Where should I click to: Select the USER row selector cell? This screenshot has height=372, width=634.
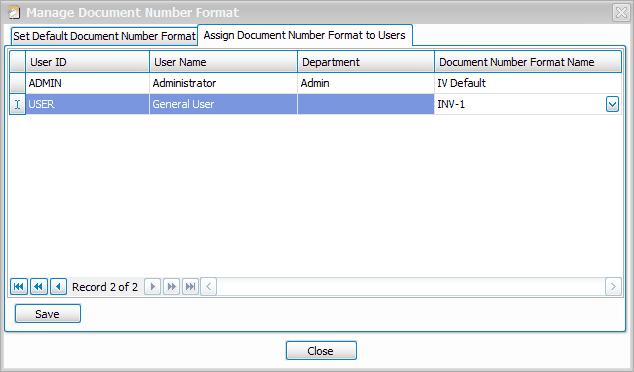[x=17, y=104]
